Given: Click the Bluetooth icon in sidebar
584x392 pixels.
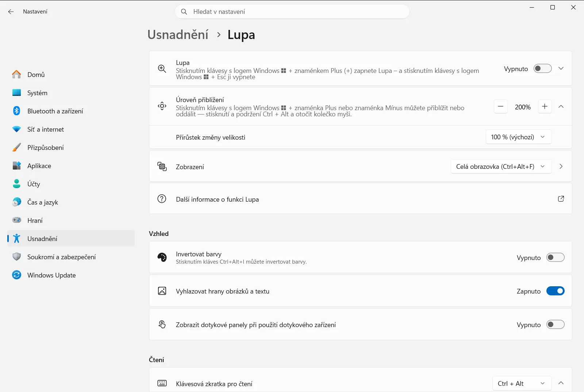Looking at the screenshot, I should [16, 111].
